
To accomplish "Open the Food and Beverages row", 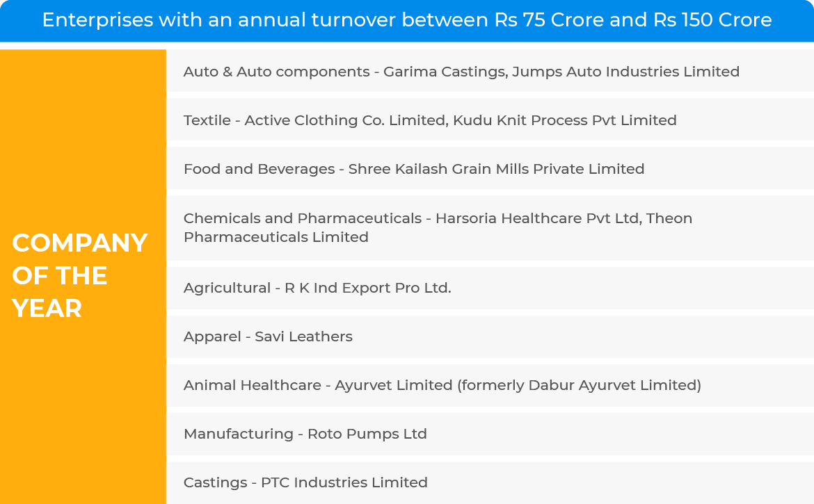I will coord(490,168).
